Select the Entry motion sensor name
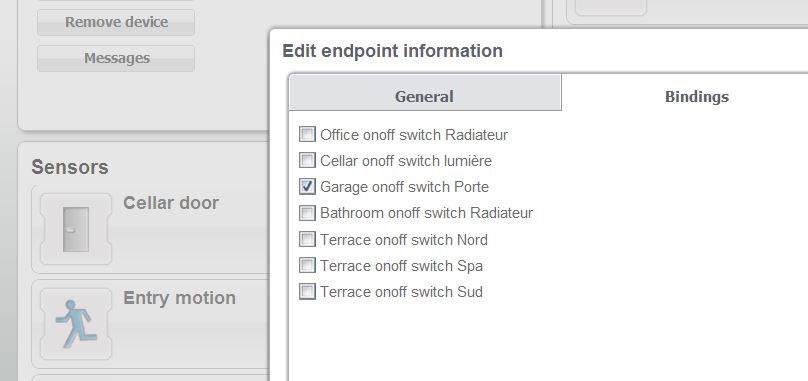The image size is (808, 381). tap(179, 297)
